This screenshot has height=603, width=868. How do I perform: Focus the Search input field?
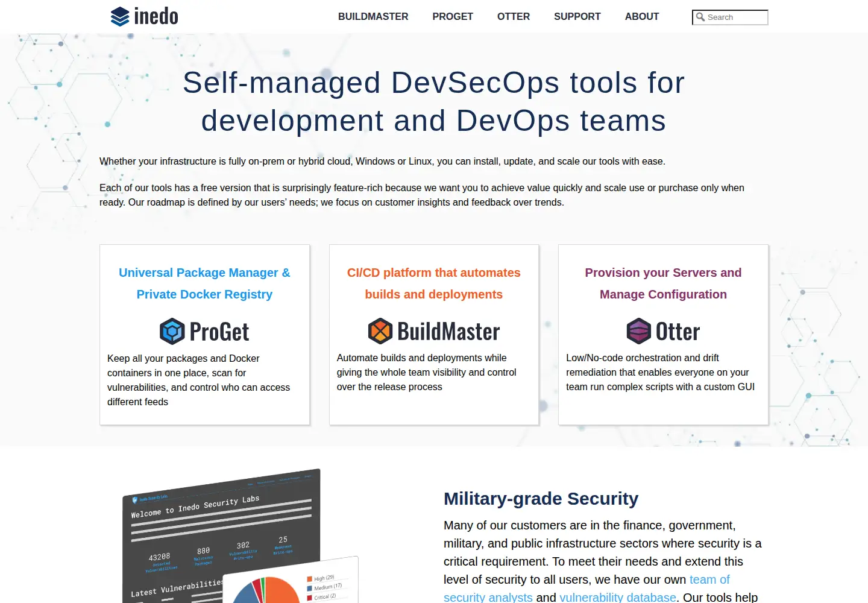click(x=730, y=17)
